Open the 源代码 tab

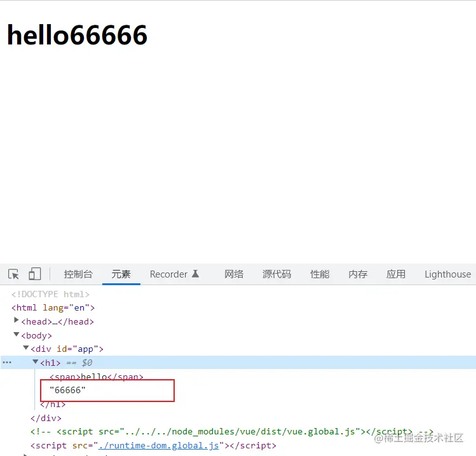pos(276,274)
